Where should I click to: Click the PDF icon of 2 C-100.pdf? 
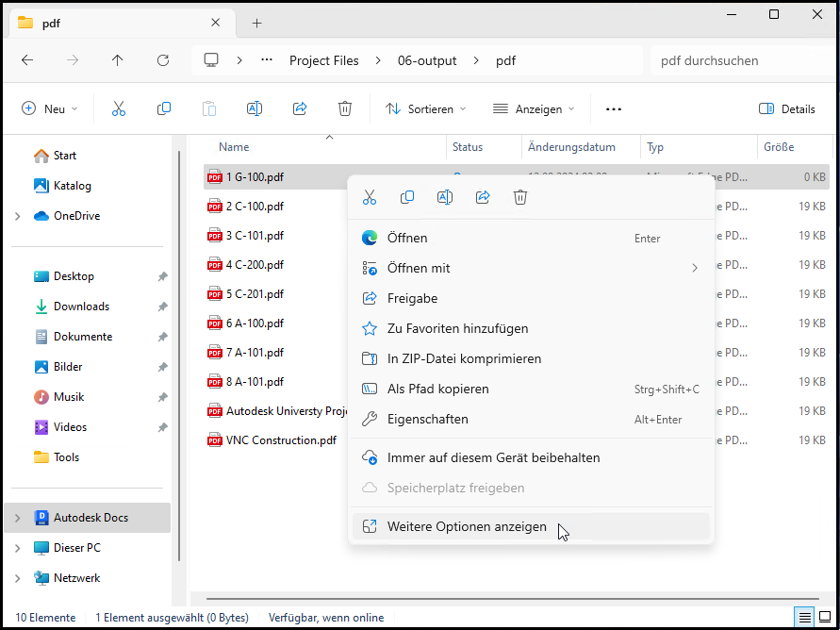[215, 207]
